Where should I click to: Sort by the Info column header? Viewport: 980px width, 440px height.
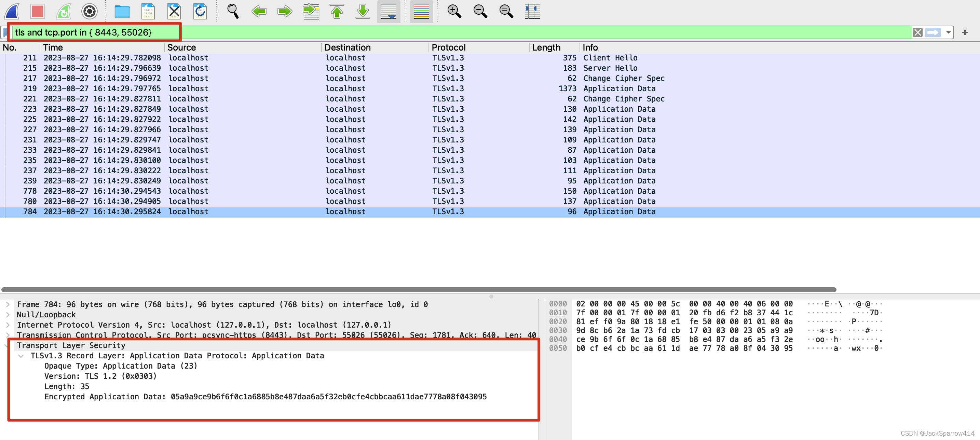[x=779, y=47]
